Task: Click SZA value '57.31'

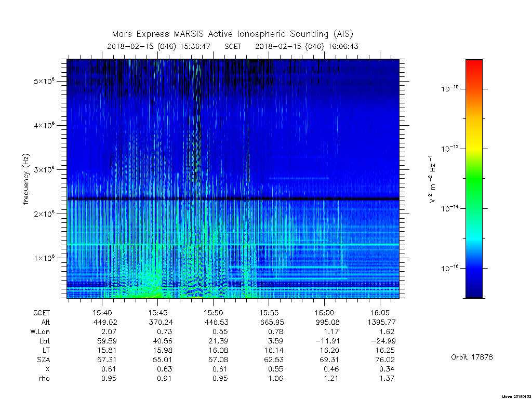Action: coord(107,360)
